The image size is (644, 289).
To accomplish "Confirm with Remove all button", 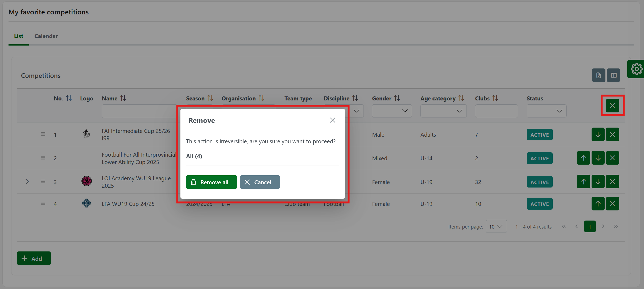I will tap(211, 182).
